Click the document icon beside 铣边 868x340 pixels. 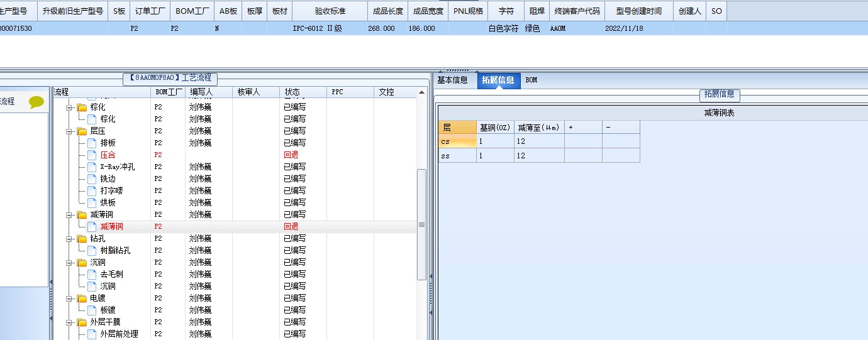pos(92,179)
